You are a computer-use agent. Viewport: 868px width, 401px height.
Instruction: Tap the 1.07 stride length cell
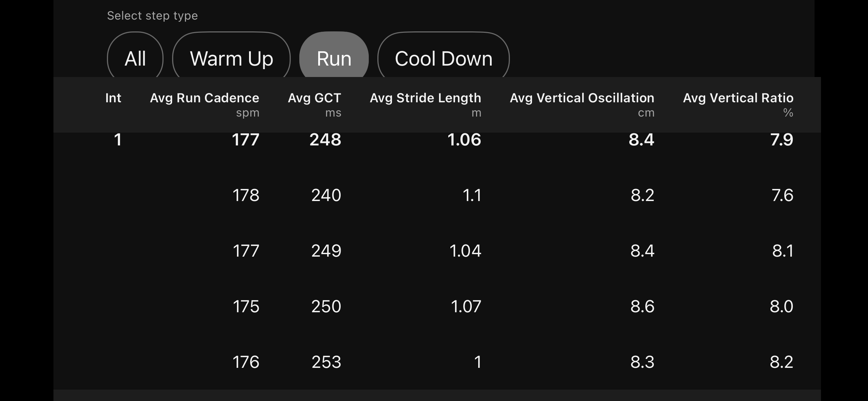click(x=466, y=307)
